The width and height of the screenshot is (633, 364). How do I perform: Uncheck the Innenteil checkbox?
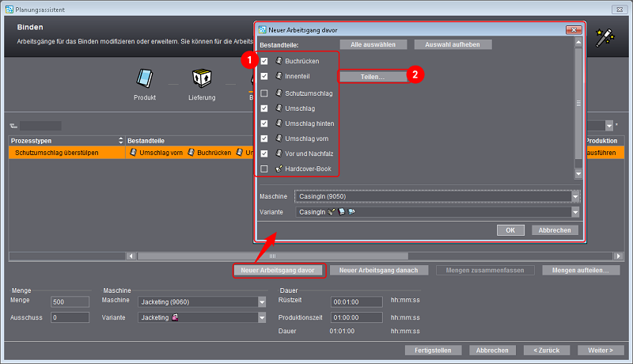(264, 77)
